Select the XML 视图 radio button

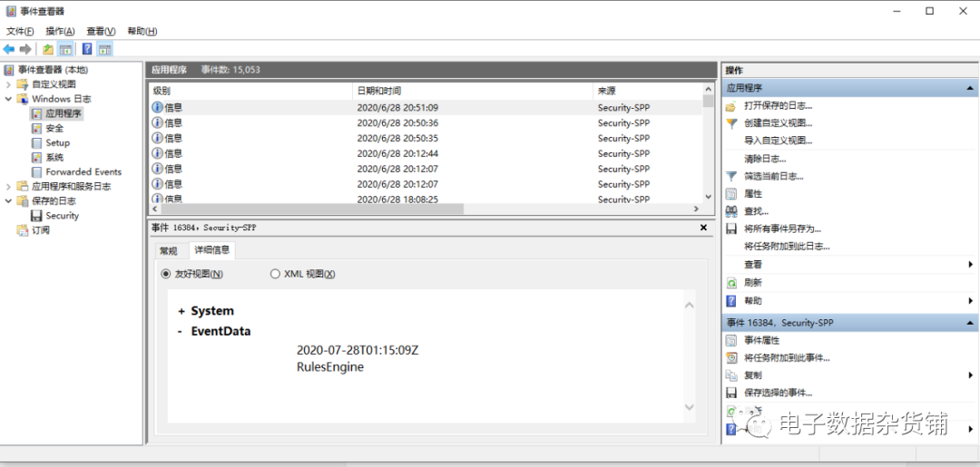coord(275,274)
